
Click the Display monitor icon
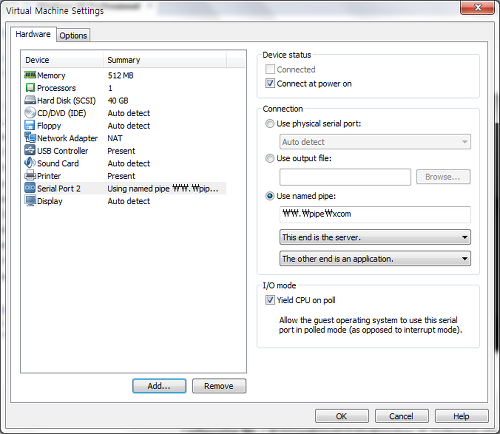pos(30,201)
